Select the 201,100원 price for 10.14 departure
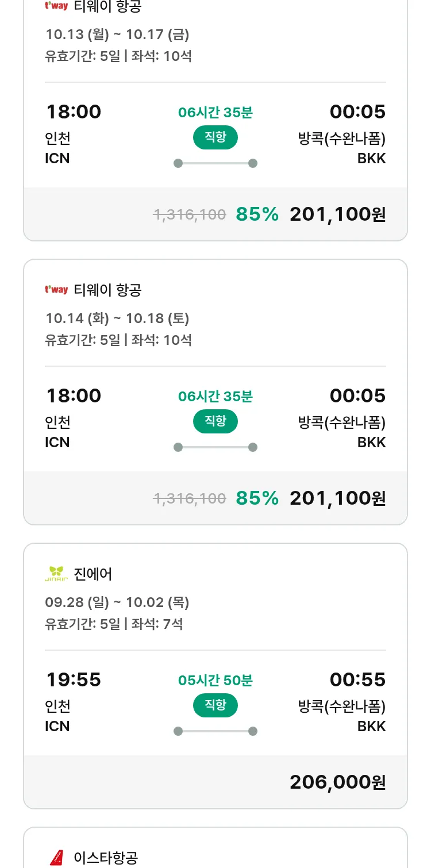The image size is (431, 868). [337, 498]
